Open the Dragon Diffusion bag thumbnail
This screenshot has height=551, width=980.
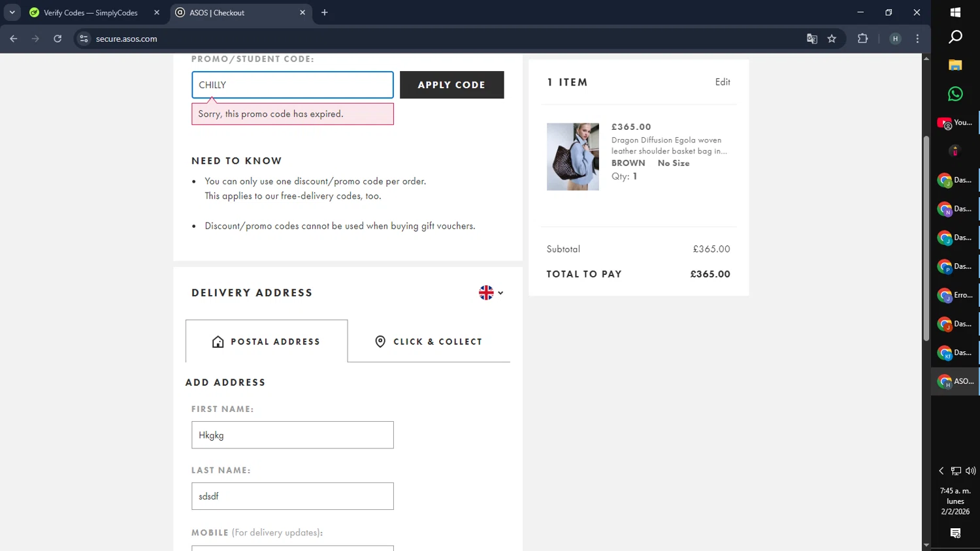(573, 157)
